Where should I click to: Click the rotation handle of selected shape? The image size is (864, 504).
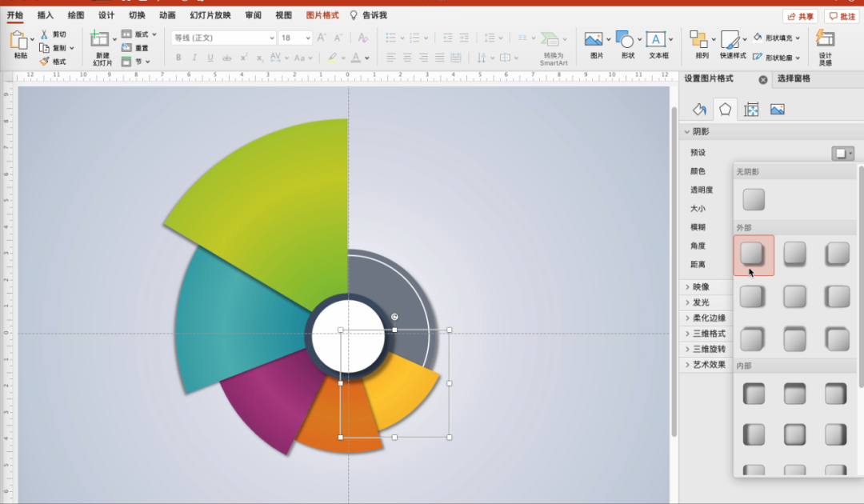(x=394, y=317)
